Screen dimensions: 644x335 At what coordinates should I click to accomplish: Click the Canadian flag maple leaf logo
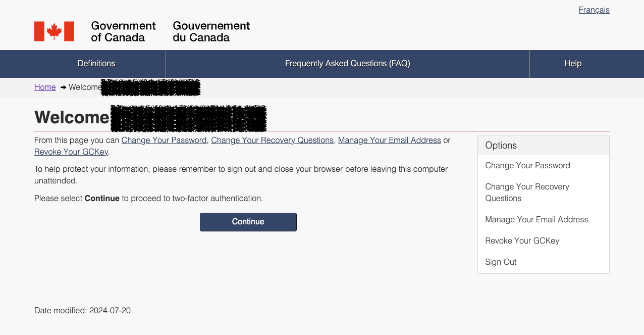click(x=54, y=31)
